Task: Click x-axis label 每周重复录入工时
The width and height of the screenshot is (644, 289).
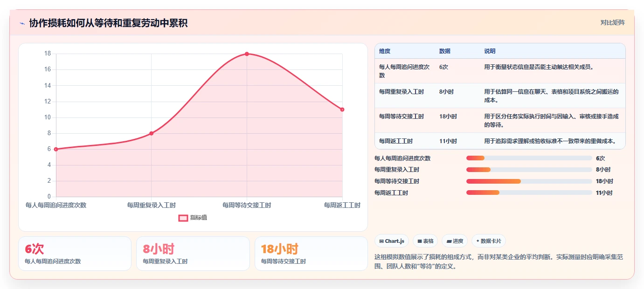Action: [151, 205]
